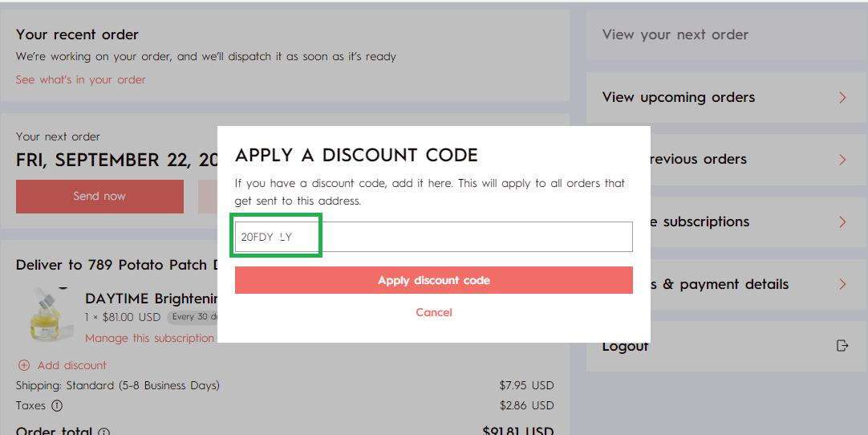Open payment details chevron arrow

click(842, 284)
